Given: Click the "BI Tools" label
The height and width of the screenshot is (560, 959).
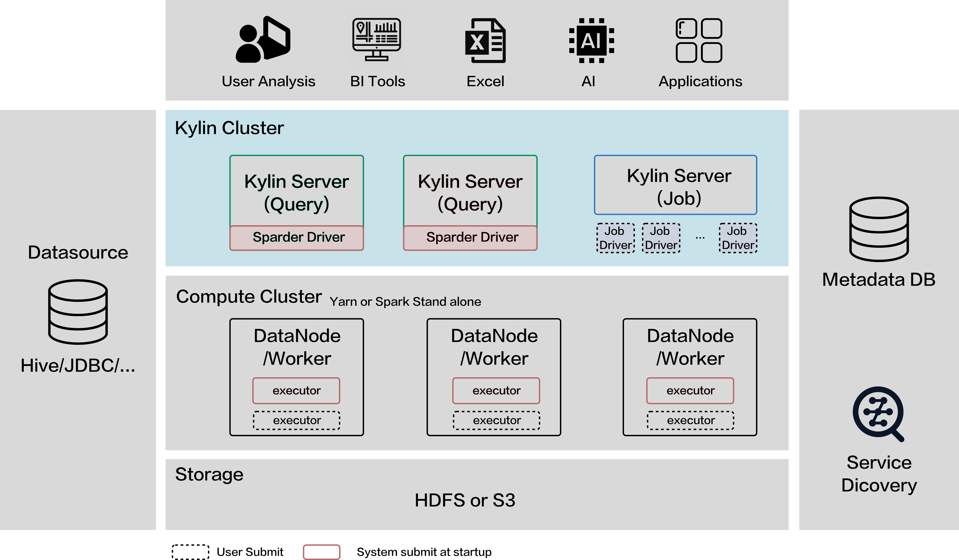Looking at the screenshot, I should (x=377, y=81).
